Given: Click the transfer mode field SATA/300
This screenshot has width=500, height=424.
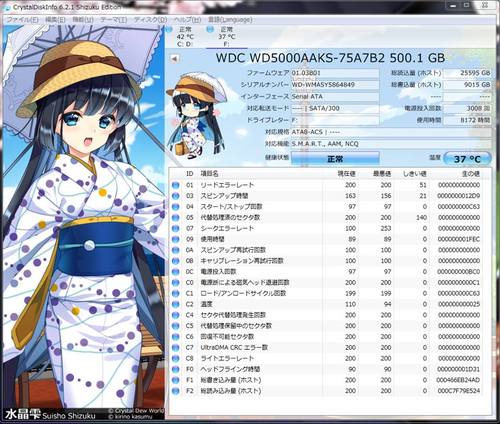Looking at the screenshot, I should (335, 108).
